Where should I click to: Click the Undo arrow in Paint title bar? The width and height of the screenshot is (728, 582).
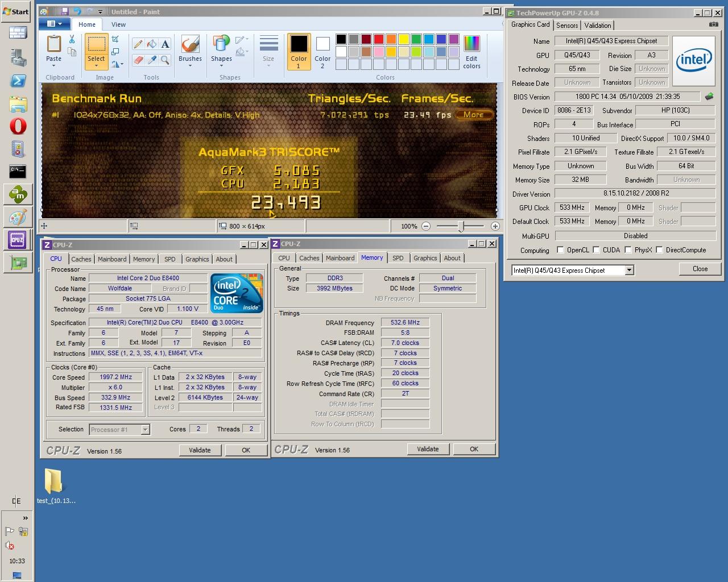pos(77,11)
